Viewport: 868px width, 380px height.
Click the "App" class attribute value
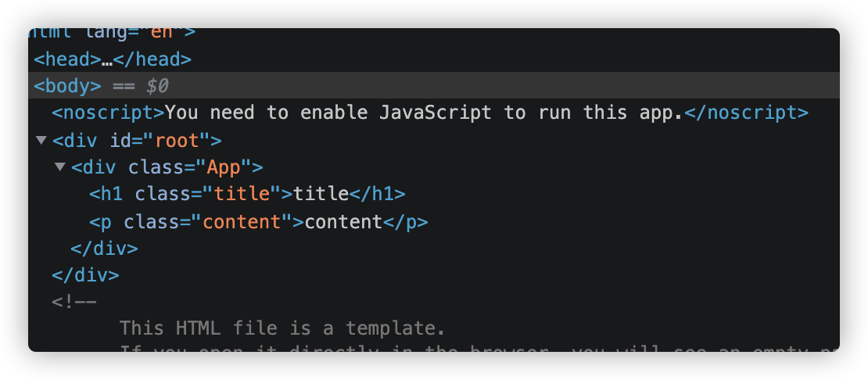[x=223, y=167]
